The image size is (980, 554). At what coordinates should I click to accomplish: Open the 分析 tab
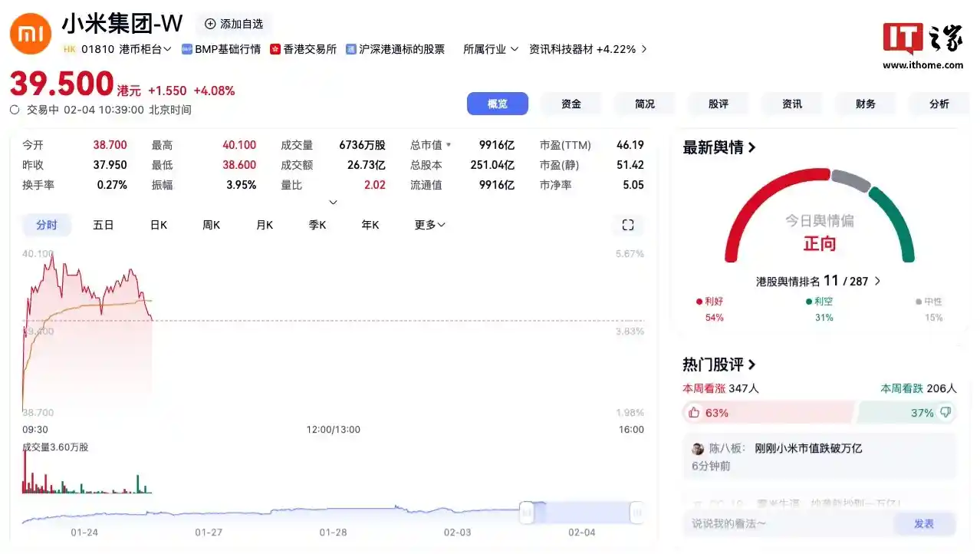(939, 104)
